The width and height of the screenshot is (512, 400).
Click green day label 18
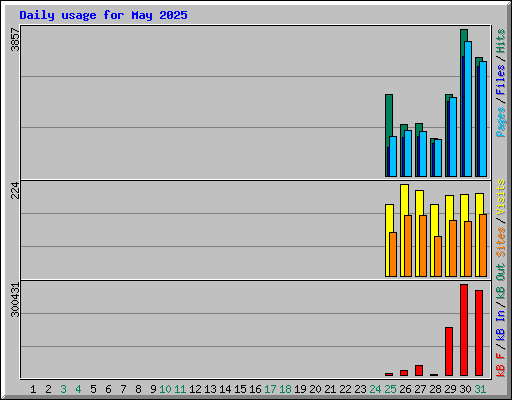tap(285, 389)
